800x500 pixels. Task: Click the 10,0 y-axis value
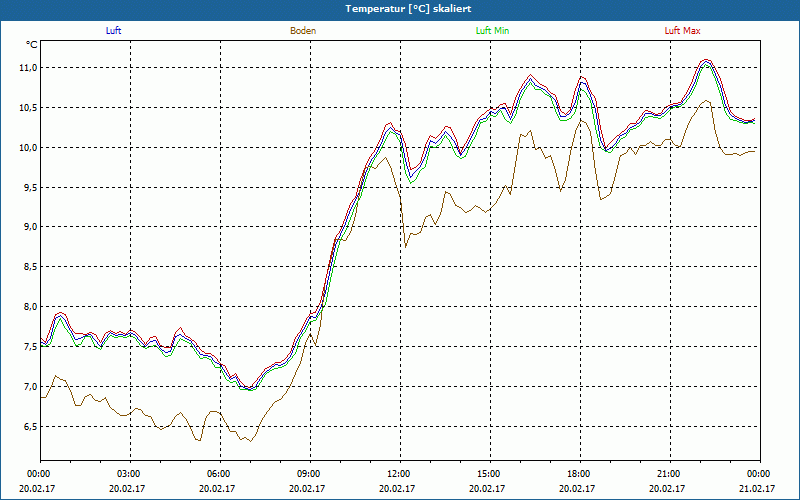click(x=28, y=148)
